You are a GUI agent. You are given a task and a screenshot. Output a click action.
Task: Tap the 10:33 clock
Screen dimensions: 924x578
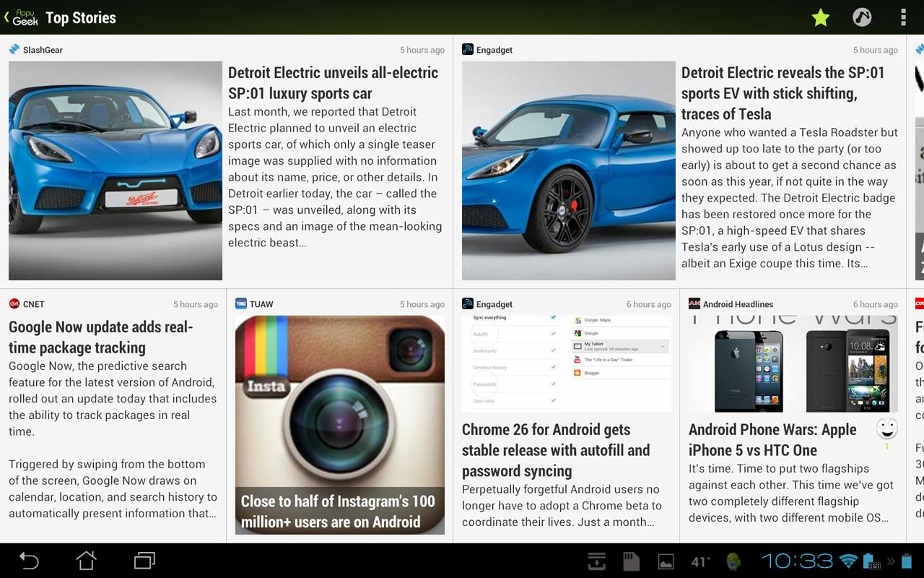point(797,561)
